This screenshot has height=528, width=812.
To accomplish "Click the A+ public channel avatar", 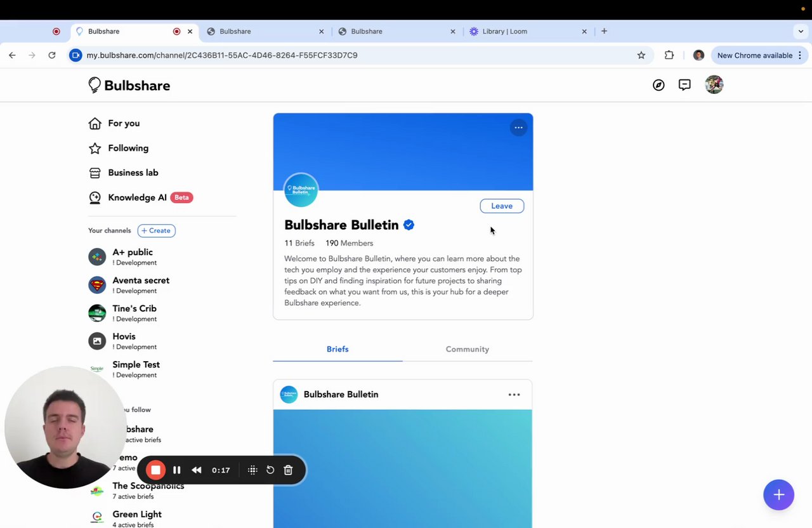I will (97, 256).
